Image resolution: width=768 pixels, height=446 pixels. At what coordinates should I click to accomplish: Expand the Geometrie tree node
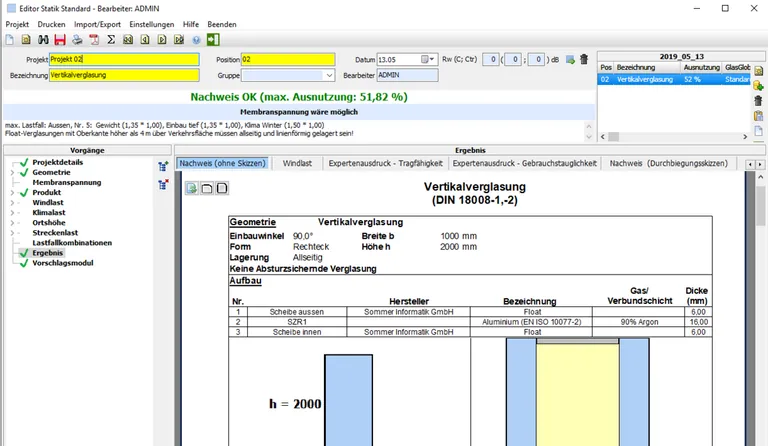pyautogui.click(x=13, y=173)
